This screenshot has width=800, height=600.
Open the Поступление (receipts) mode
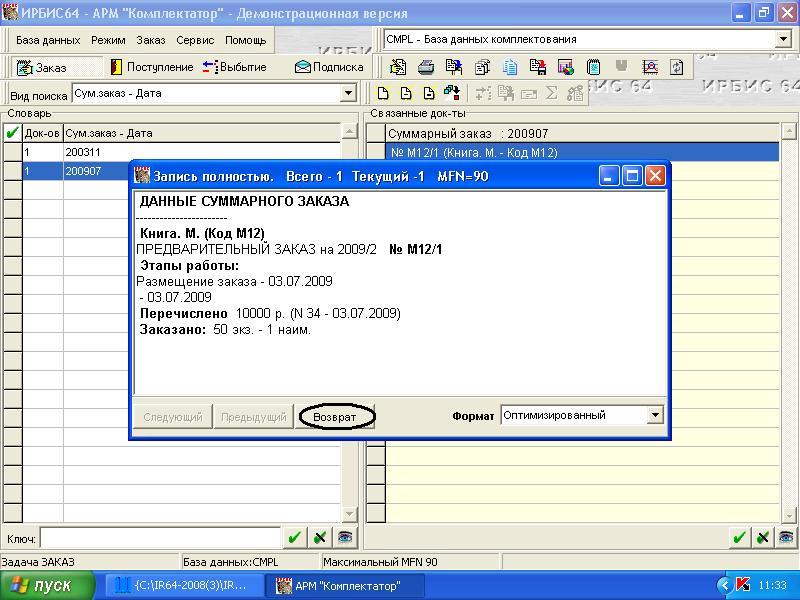pos(152,67)
